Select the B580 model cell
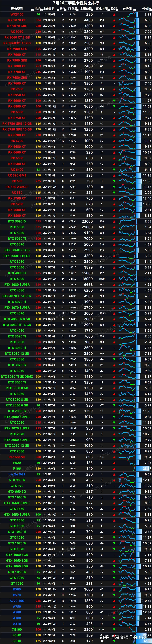 (x=17, y=590)
